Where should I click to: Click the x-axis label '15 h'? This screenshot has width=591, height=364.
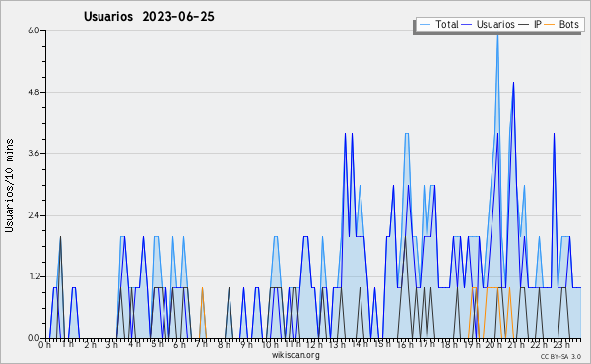point(381,344)
